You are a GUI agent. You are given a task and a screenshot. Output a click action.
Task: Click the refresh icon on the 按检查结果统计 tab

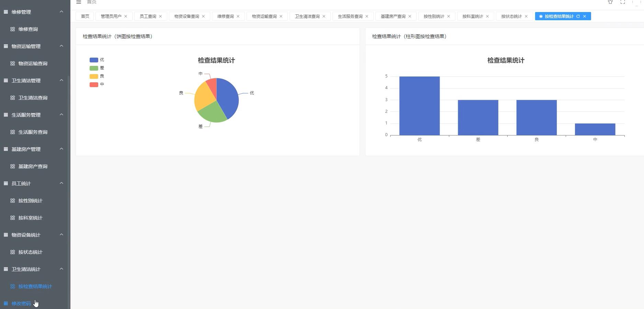pyautogui.click(x=578, y=16)
